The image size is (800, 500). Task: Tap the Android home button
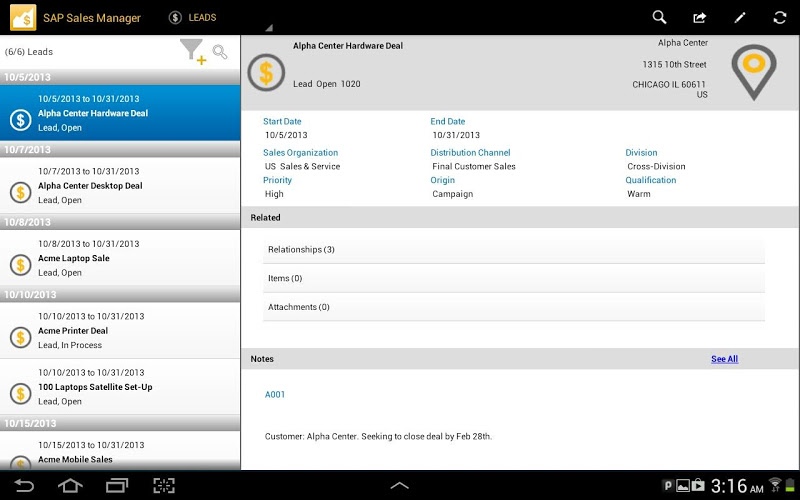(70, 485)
